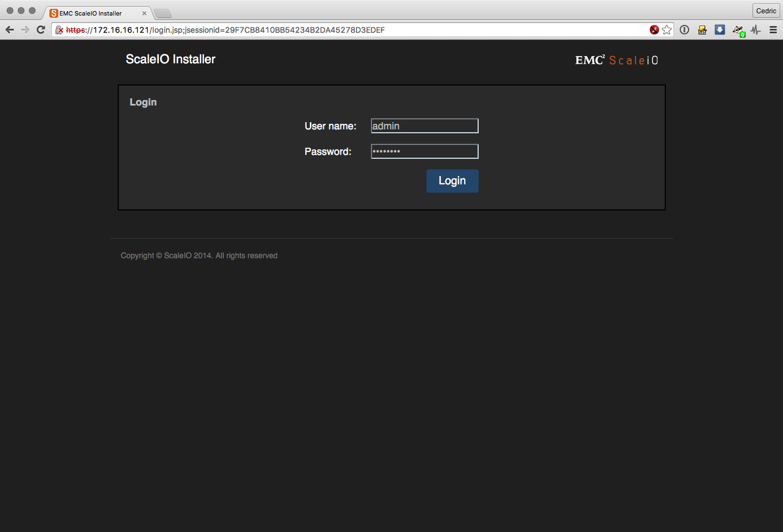The height and width of the screenshot is (532, 783).
Task: Click the yellow SABnzbd extension icon
Action: point(702,30)
